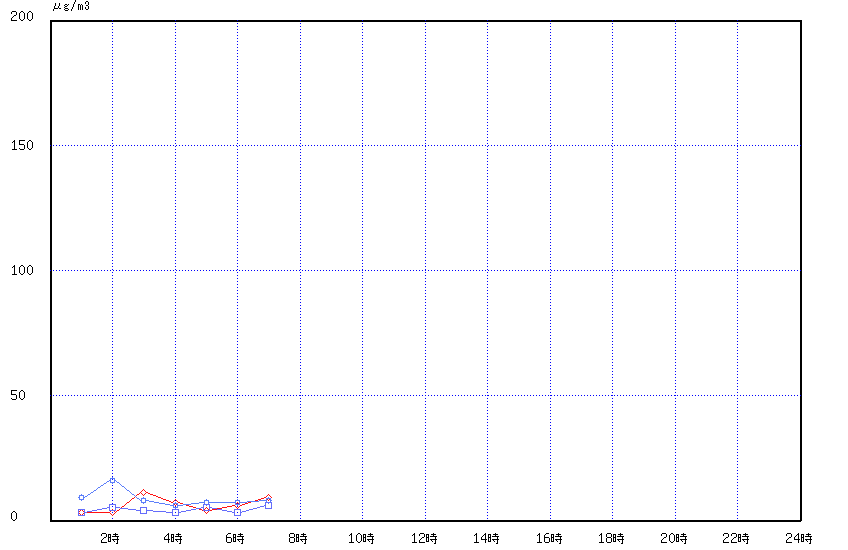Click the red diamond peak at 3時
Viewport: 848px width, 550px height.
coord(144,492)
